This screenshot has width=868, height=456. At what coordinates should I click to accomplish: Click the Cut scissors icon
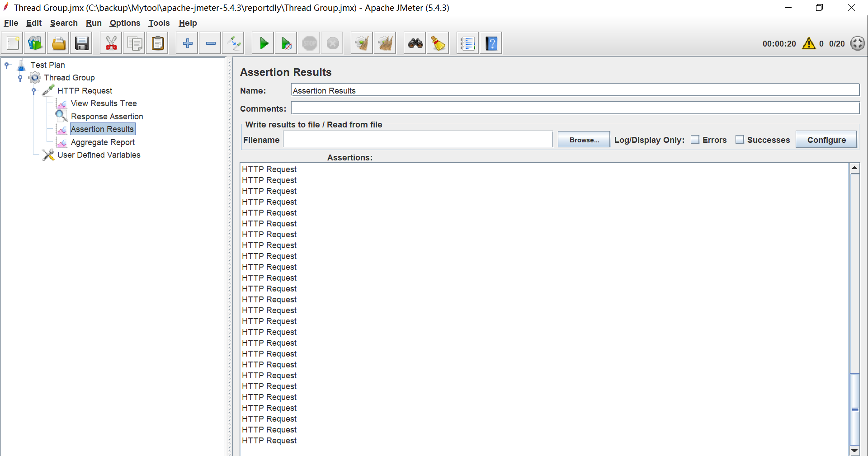click(x=111, y=43)
